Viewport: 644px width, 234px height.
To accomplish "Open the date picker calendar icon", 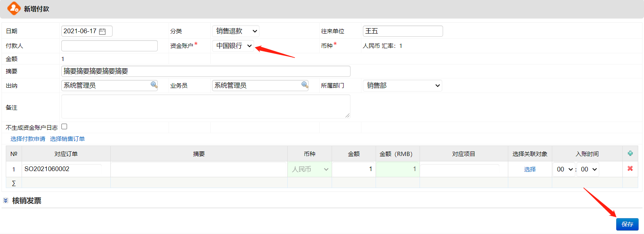I will [102, 31].
